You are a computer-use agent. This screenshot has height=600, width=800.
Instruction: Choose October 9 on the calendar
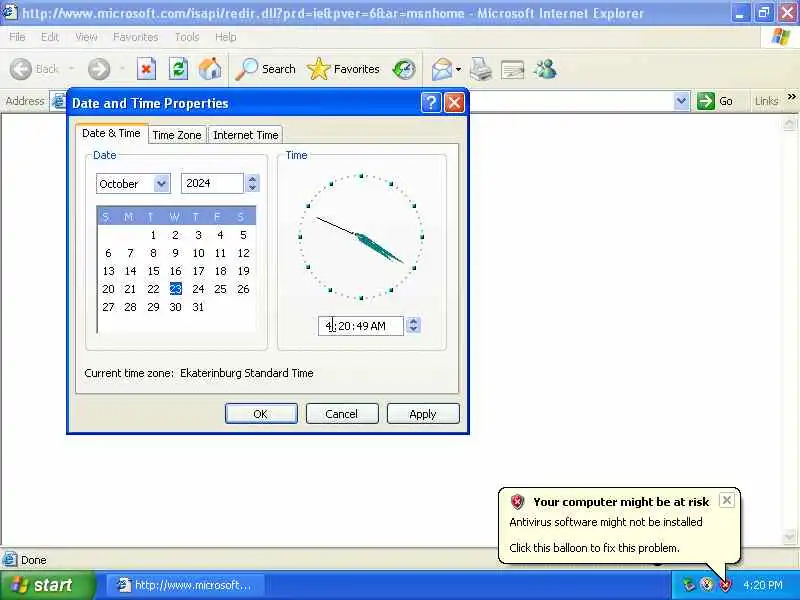point(176,253)
